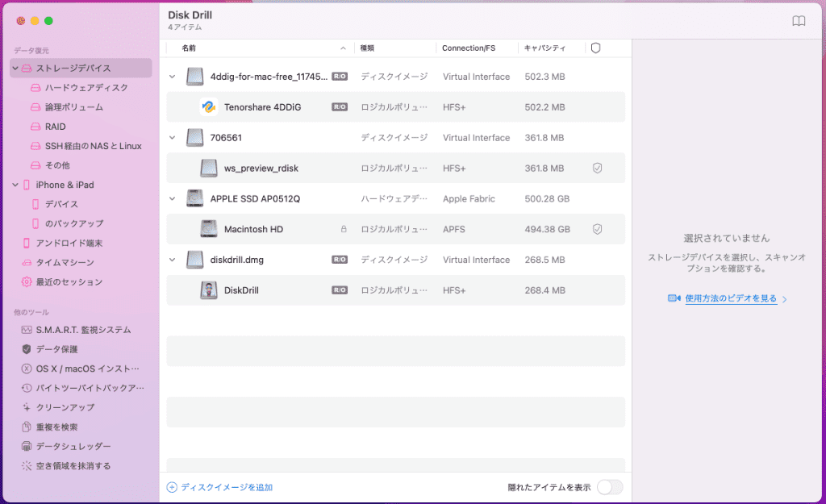826x504 pixels.
Task: Click the Apple Fabric connection cell
Action: (469, 198)
